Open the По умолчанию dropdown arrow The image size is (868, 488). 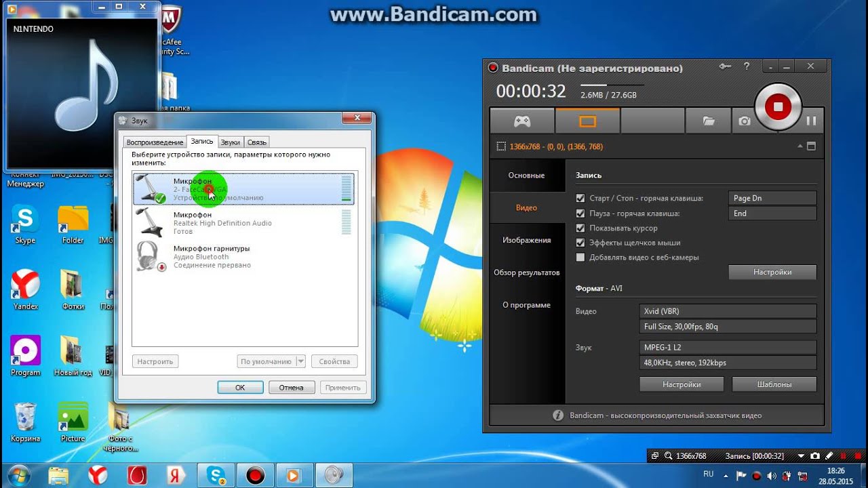301,362
